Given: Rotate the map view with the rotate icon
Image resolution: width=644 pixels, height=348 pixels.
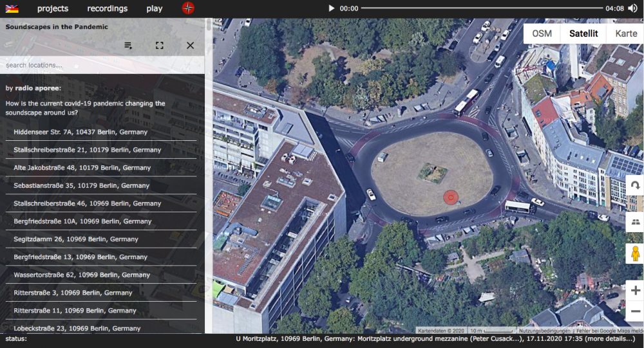Looking at the screenshot, I should pos(635,185).
